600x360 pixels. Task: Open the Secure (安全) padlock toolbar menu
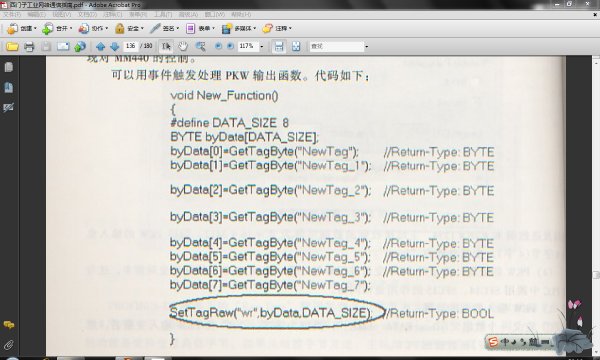(129, 28)
